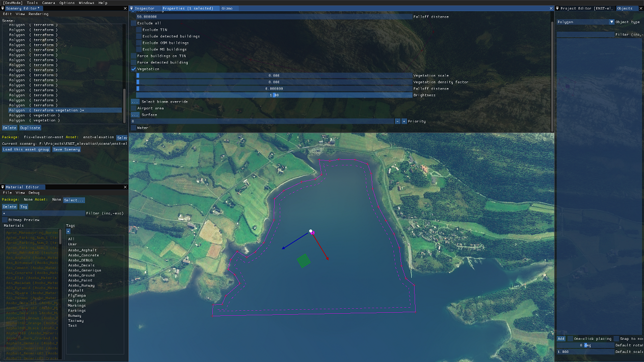Open Material Editor Debug menu
644x362 pixels.
tap(34, 193)
